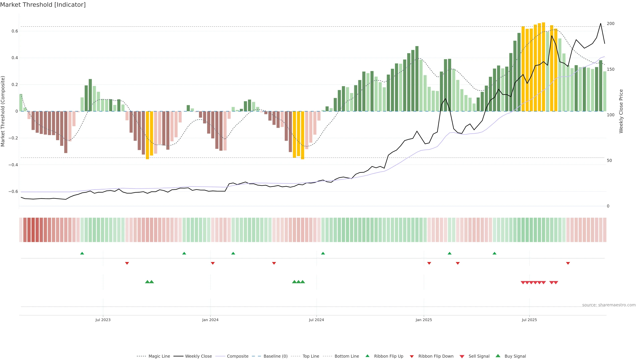This screenshot has width=644, height=362.
Task: Hide the Composite series via its legend entry
Action: 237,356
